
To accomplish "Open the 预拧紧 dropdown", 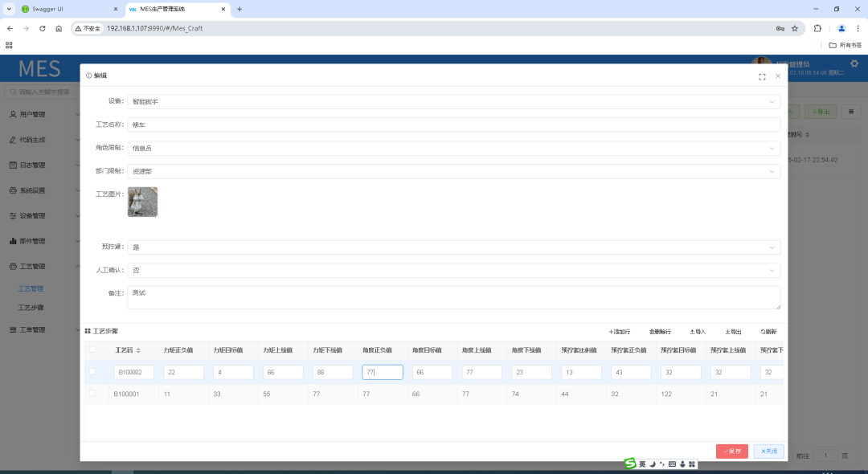I will [453, 247].
